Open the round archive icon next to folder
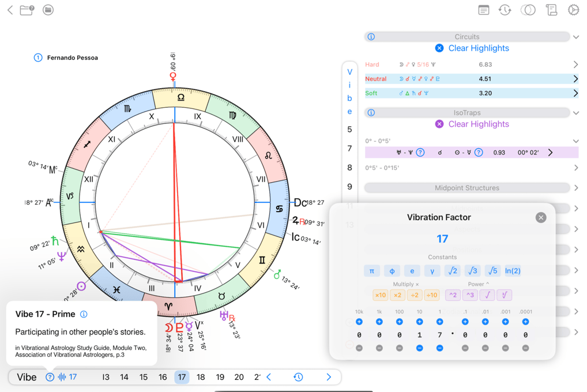This screenshot has height=392, width=587. pos(48,10)
